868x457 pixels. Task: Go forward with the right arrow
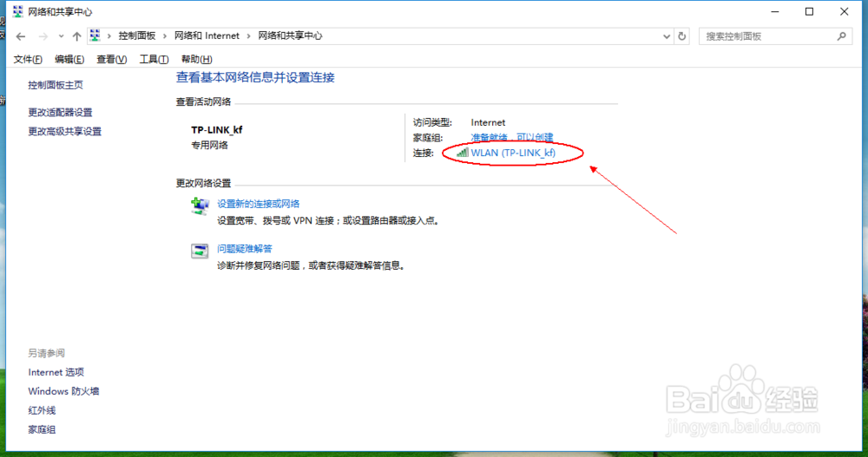(43, 36)
